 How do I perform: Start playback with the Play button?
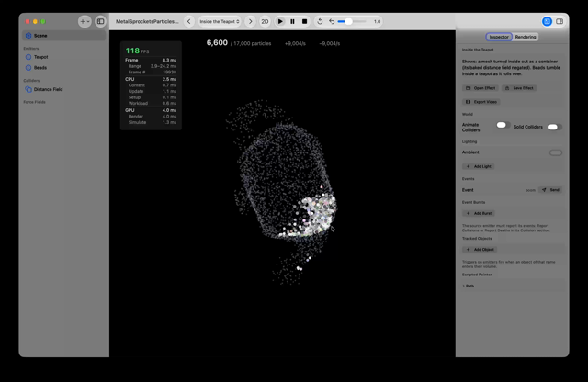(x=280, y=21)
